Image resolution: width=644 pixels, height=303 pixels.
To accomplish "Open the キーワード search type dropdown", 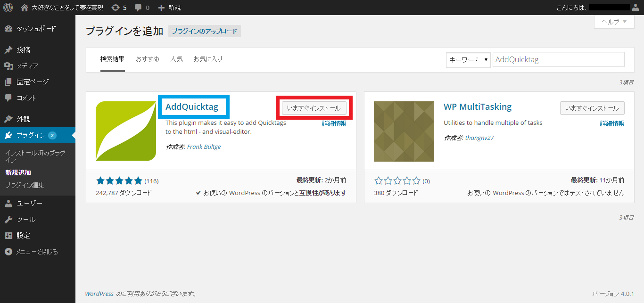I will coord(468,60).
